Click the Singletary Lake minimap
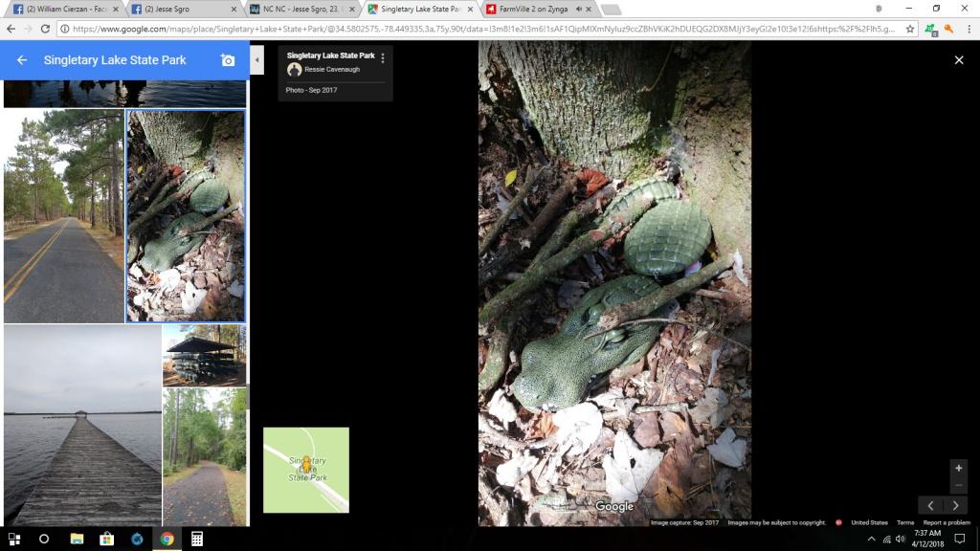This screenshot has width=980, height=551. tap(306, 470)
